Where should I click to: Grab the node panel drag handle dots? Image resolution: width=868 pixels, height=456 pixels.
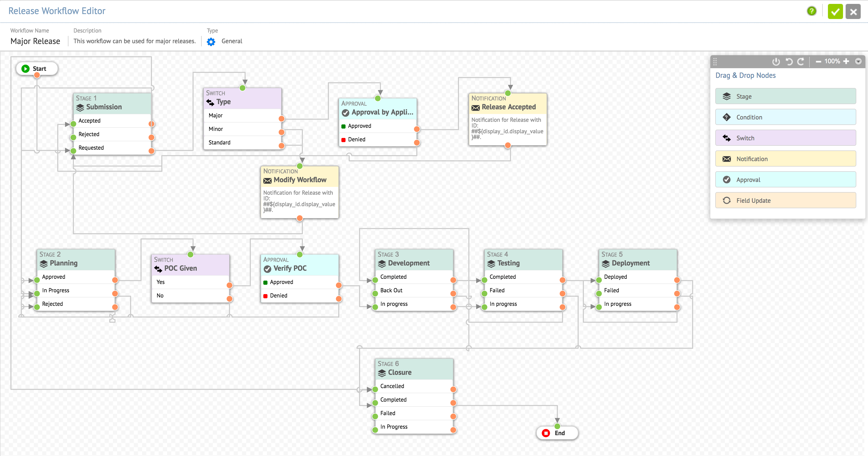point(715,62)
